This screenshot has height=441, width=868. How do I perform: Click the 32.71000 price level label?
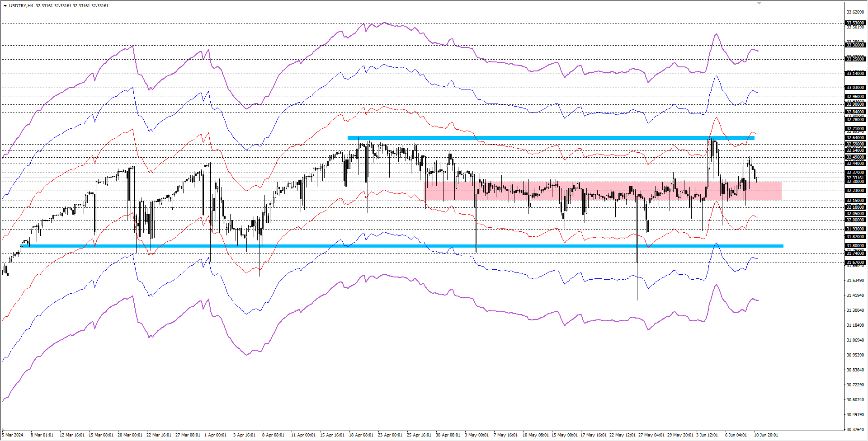point(855,129)
